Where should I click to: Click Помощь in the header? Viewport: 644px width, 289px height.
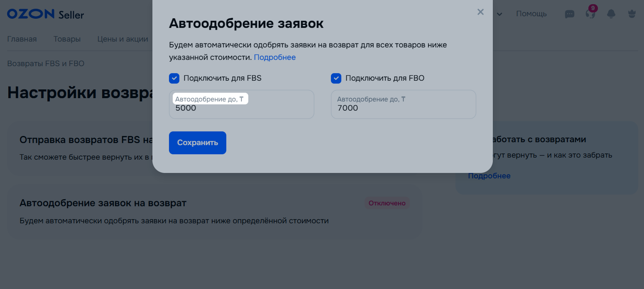pos(531,14)
